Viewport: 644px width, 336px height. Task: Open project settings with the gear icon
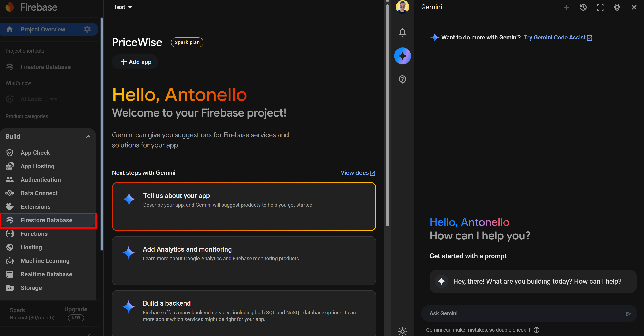point(87,29)
